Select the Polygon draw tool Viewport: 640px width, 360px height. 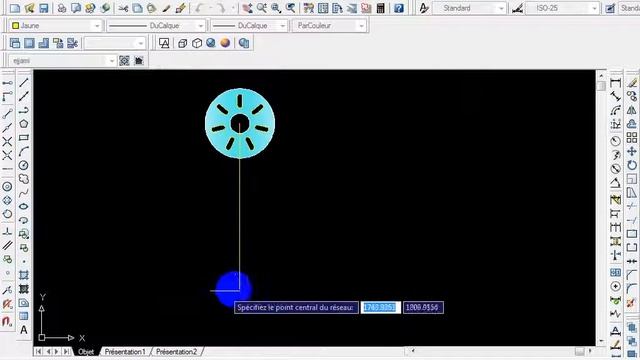[x=24, y=124]
